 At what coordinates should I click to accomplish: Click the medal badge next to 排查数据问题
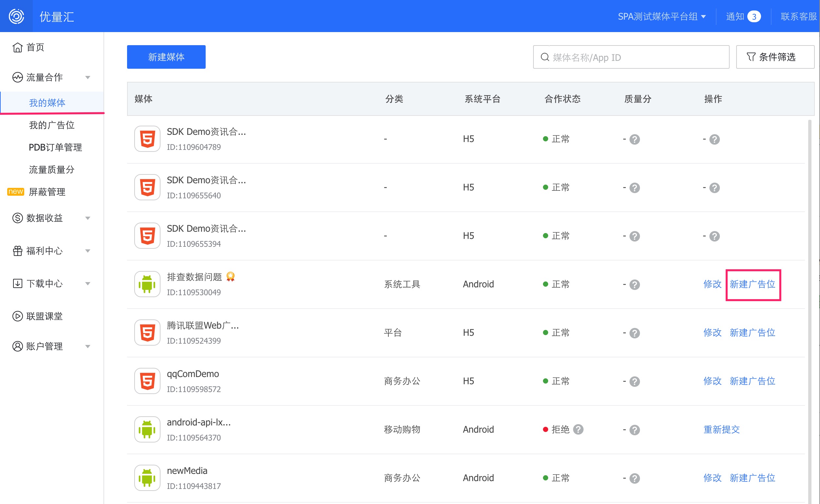231,277
